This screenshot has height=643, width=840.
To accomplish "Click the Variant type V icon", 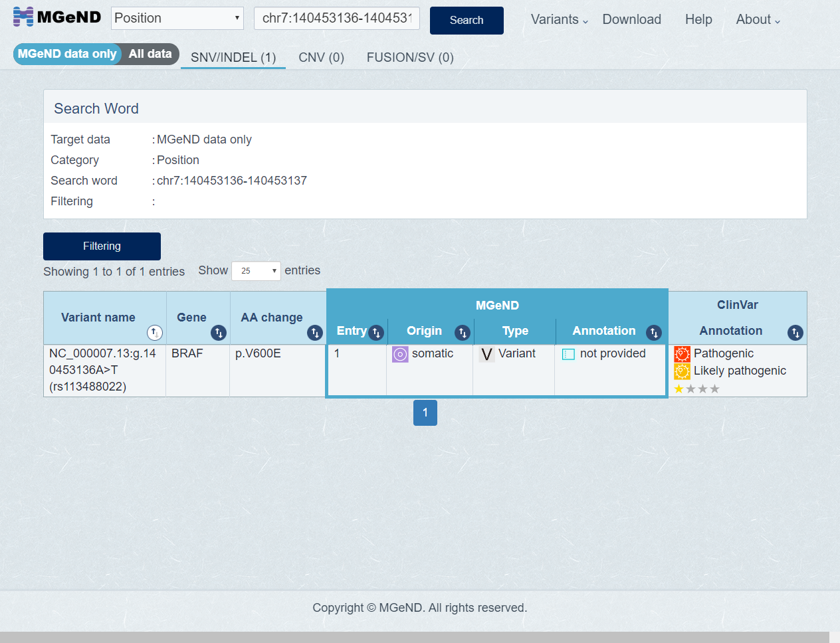I will point(487,354).
